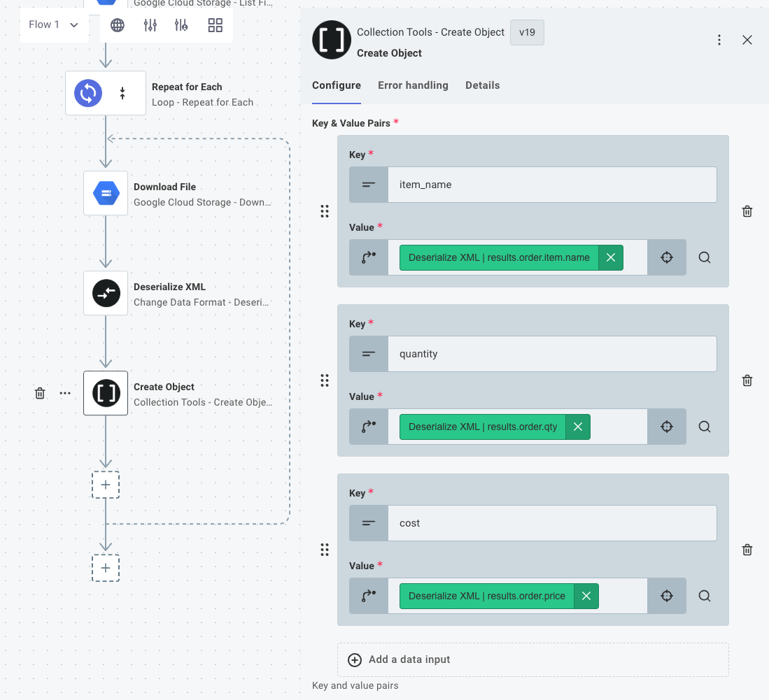Select the Deserialize XML step icon

(106, 294)
